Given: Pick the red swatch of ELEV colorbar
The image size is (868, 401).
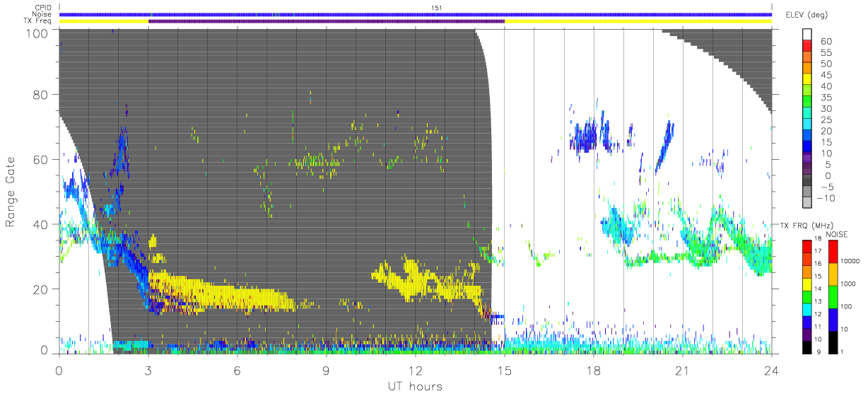Looking at the screenshot, I should pos(807,45).
